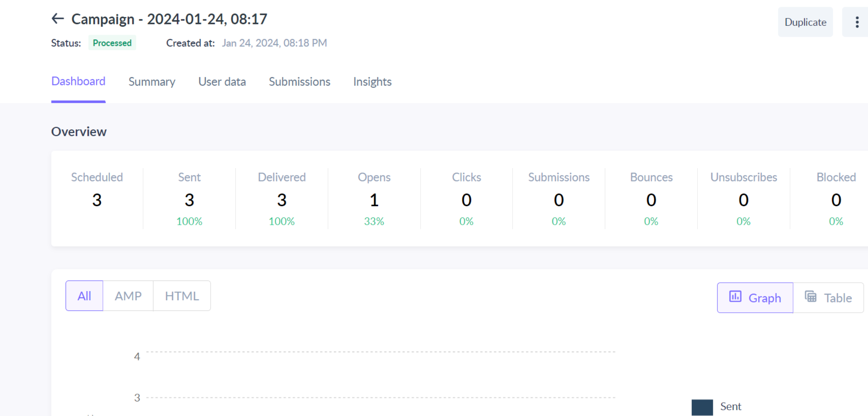Screen dimensions: 868x416
Task: Select the Dashboard tab
Action: pos(78,81)
